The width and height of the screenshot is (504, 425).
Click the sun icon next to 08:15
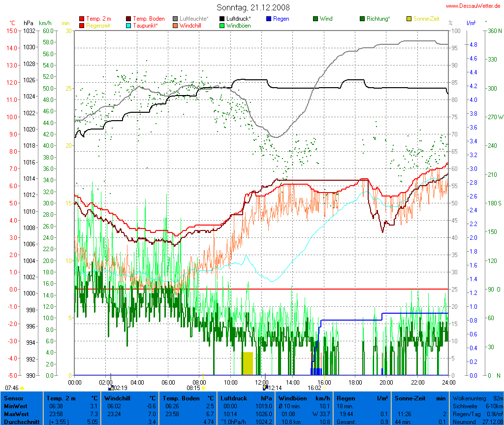point(203,388)
